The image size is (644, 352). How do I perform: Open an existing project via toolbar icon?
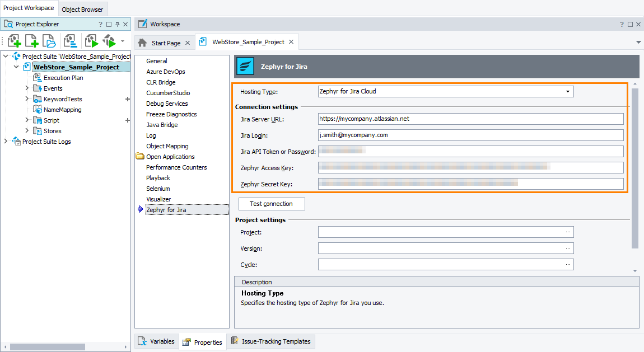(x=49, y=40)
